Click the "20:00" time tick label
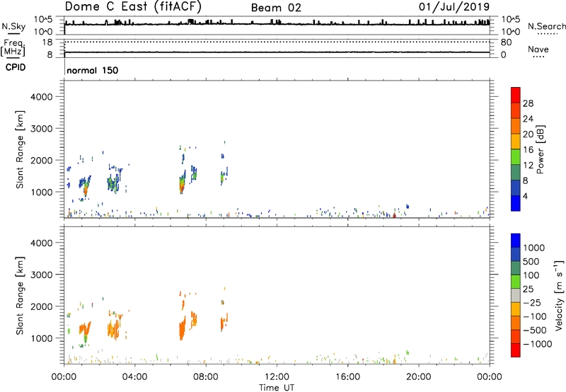Screen dimensions: 566x392 point(418,377)
